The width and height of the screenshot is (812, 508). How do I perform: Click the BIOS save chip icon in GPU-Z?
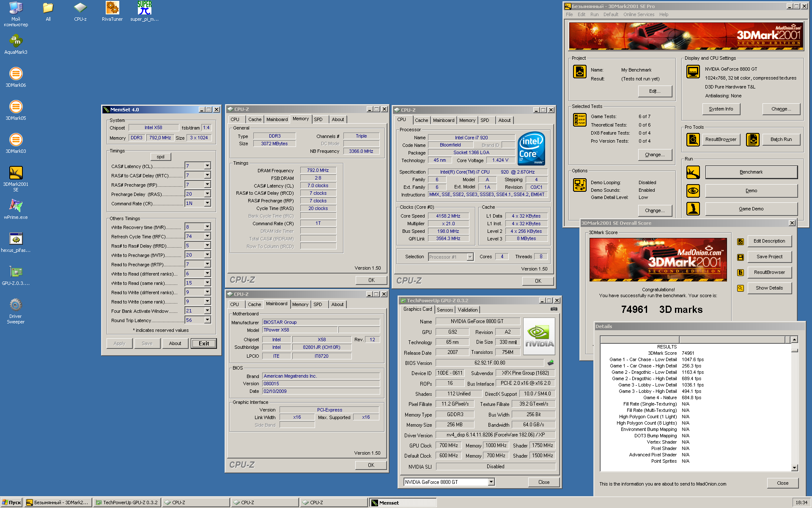(550, 363)
